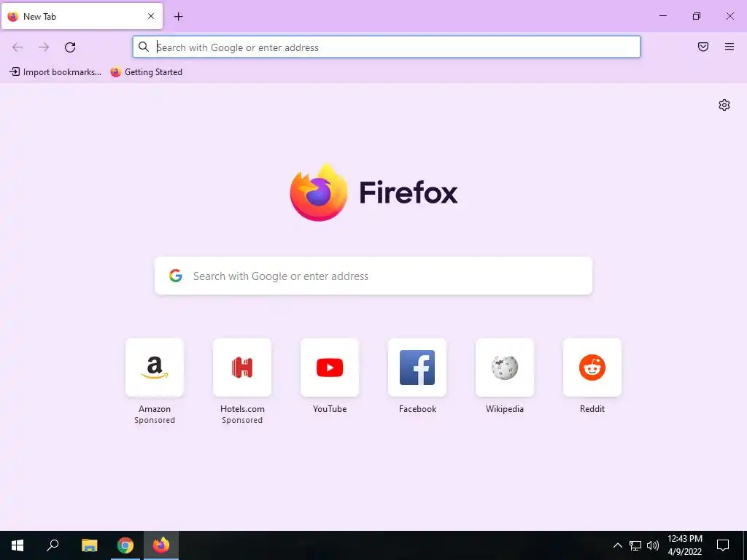Open network status tray icon
747x560 pixels.
pyautogui.click(x=635, y=545)
